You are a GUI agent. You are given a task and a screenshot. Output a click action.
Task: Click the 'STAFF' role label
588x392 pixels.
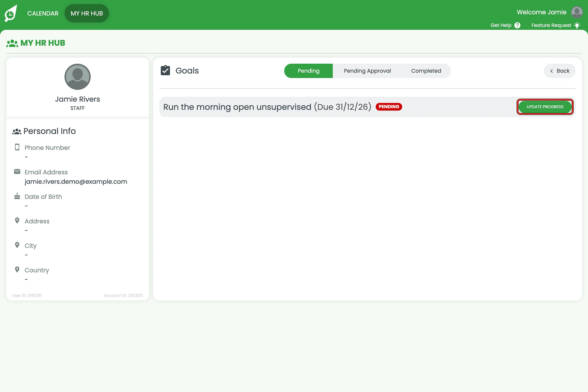point(77,108)
